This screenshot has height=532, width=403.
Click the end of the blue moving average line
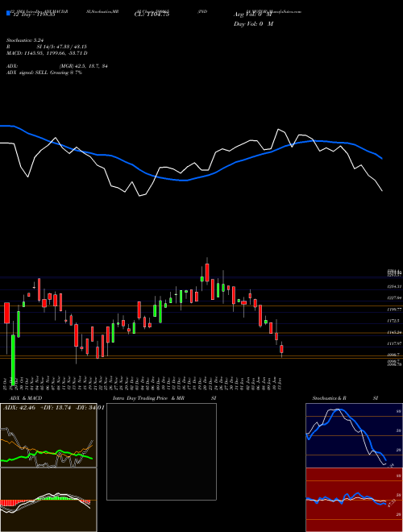coord(382,159)
